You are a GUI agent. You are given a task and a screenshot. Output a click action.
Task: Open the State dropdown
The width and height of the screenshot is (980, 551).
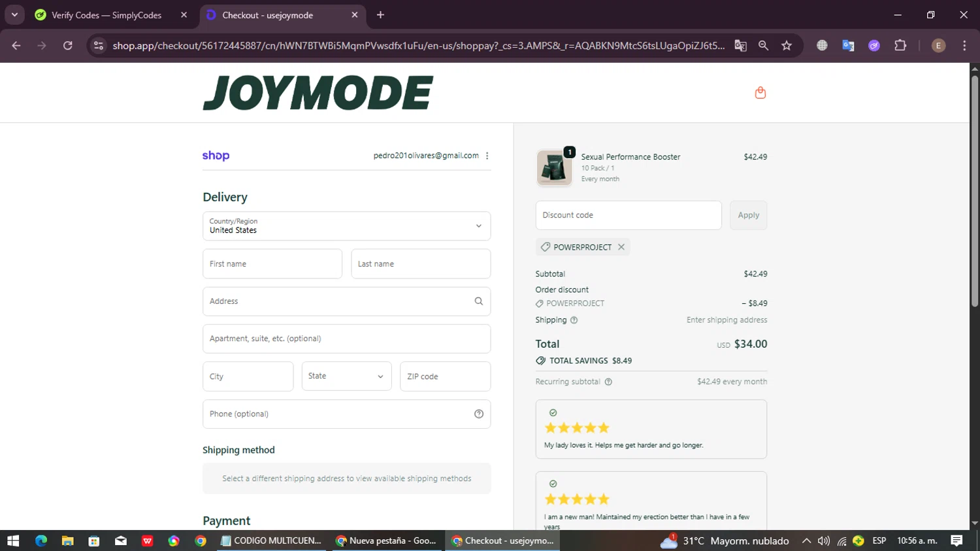346,376
